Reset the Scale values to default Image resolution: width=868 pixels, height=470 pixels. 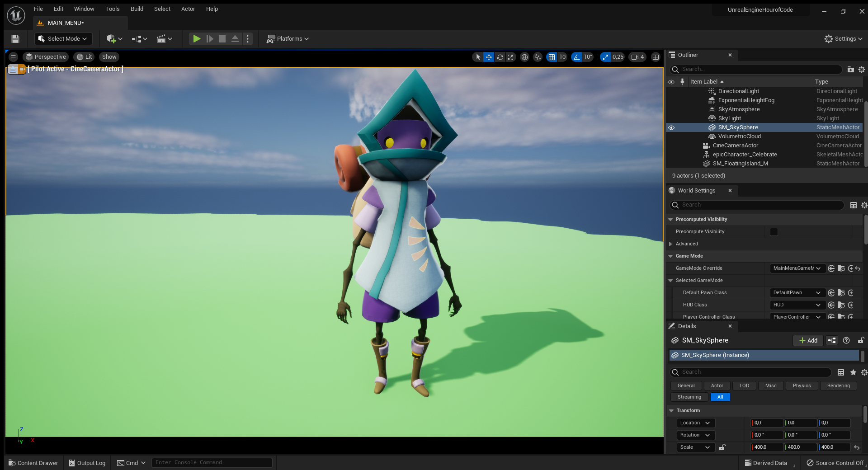(x=857, y=447)
